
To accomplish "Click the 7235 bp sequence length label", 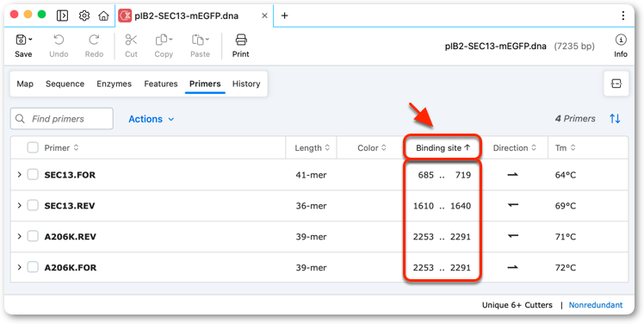I will coord(574,46).
